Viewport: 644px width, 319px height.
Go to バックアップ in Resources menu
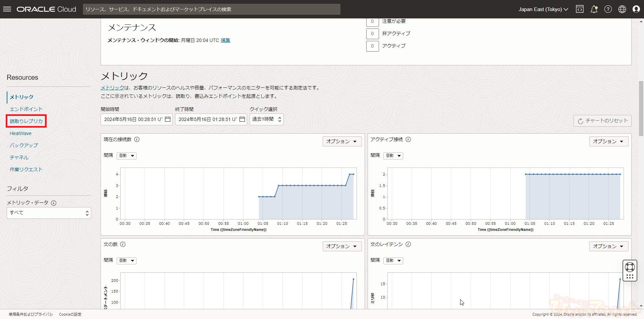coord(23,145)
